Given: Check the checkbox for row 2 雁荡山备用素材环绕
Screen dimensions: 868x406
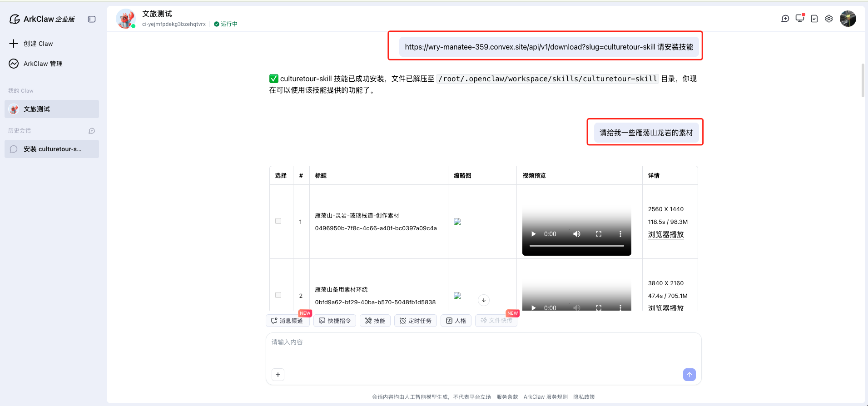Looking at the screenshot, I should click(278, 295).
